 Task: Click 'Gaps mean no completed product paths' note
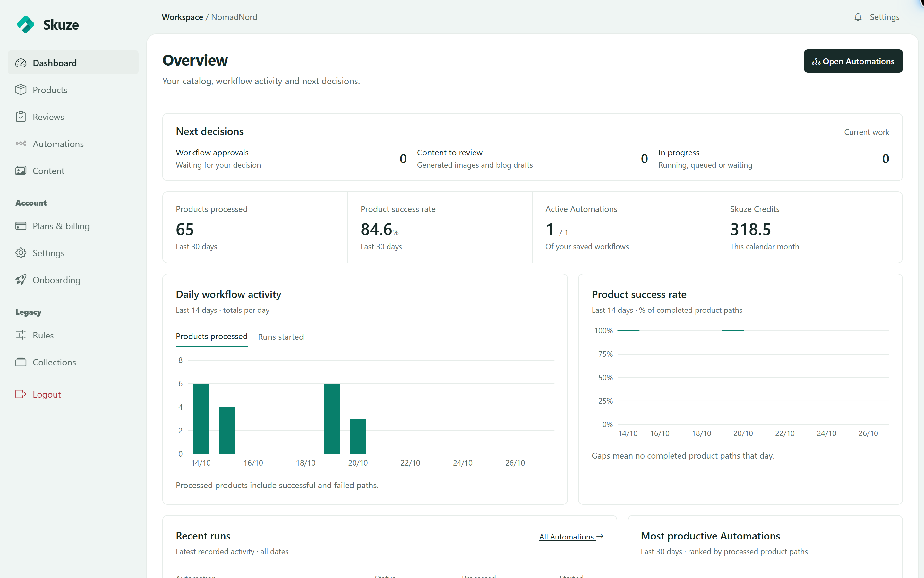(683, 456)
